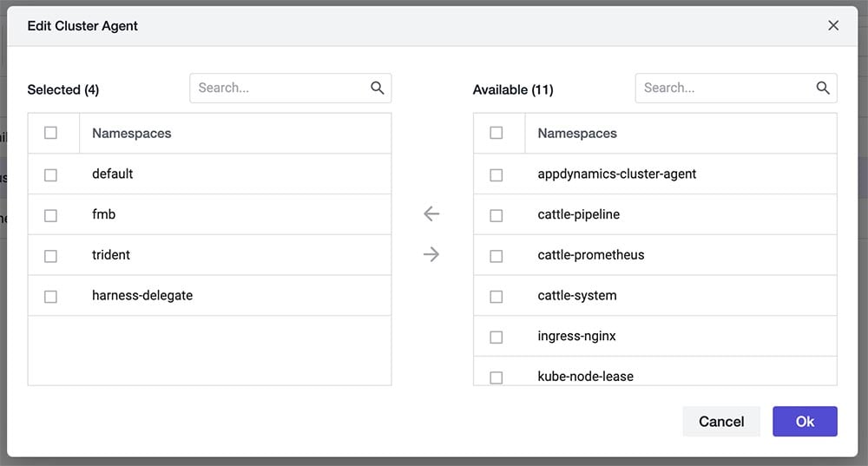Tick the fmb namespace checkbox

pos(50,215)
